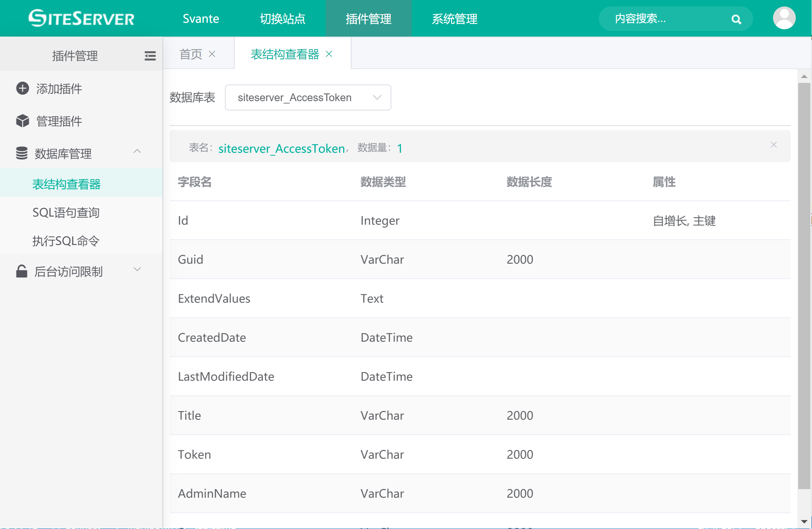Viewport: 812px width, 529px height.
Task: Toggle sidebar with hamburger menu icon
Action: point(150,56)
